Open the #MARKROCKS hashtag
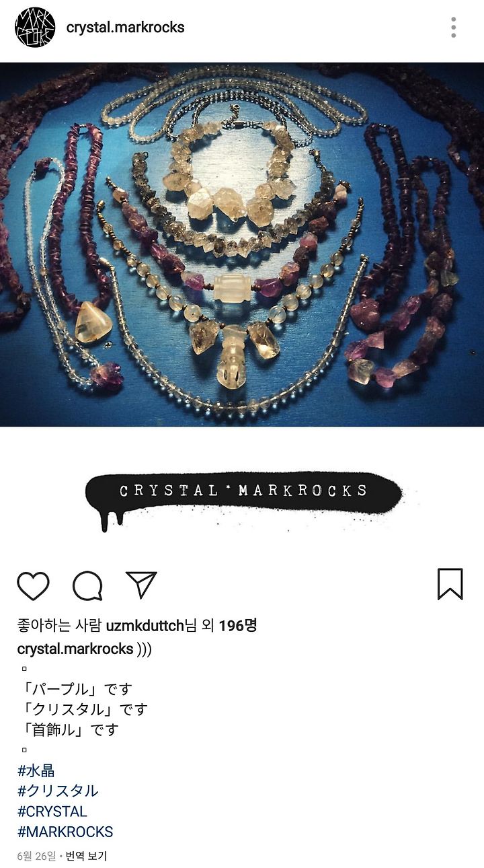This screenshot has width=484, height=868. coord(65,832)
